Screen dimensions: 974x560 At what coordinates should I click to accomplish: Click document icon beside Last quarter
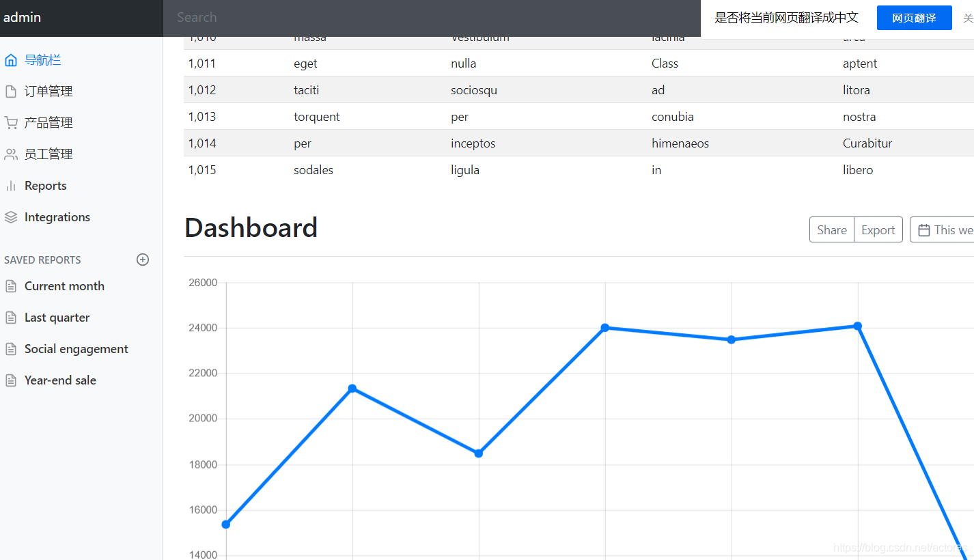pos(10,318)
